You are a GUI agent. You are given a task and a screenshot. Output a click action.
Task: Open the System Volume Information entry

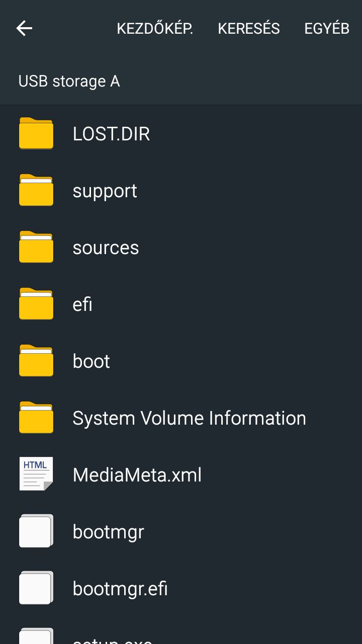(x=181, y=418)
